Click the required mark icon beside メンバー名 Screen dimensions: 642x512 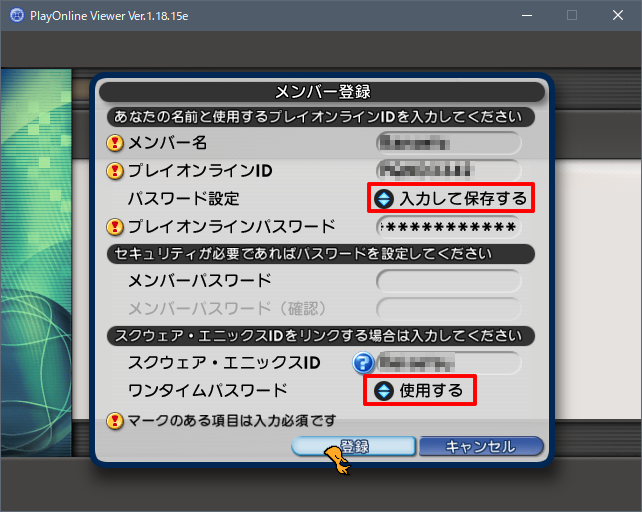pyautogui.click(x=115, y=143)
